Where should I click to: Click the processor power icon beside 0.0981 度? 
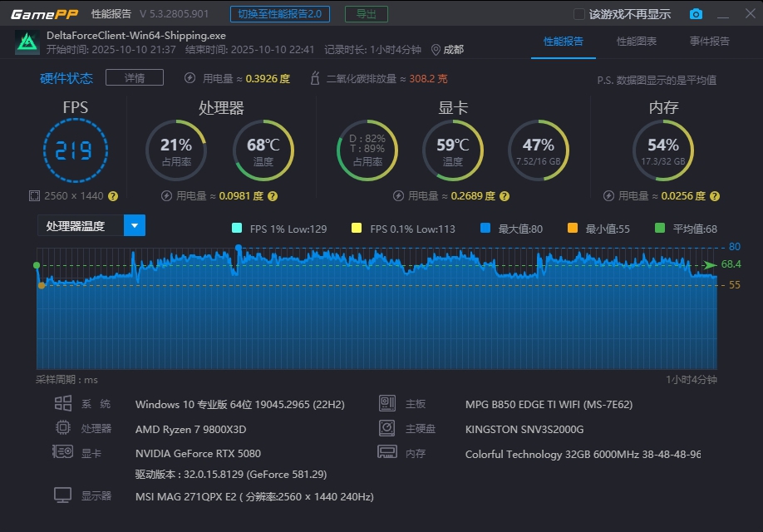166,196
